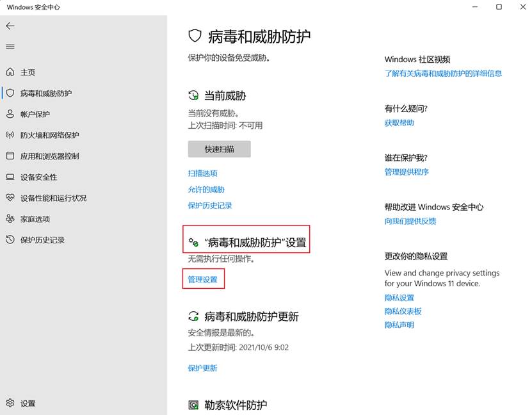Click the 无需执行任何操作 status text
The image size is (532, 415).
pyautogui.click(x=222, y=259)
